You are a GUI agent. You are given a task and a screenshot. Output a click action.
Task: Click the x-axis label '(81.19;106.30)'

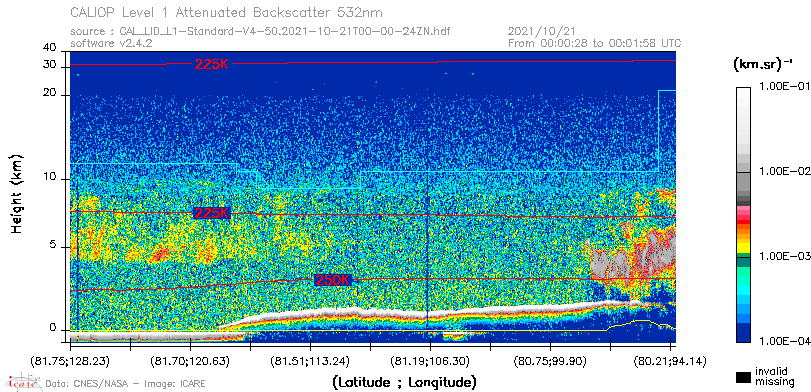(x=429, y=360)
